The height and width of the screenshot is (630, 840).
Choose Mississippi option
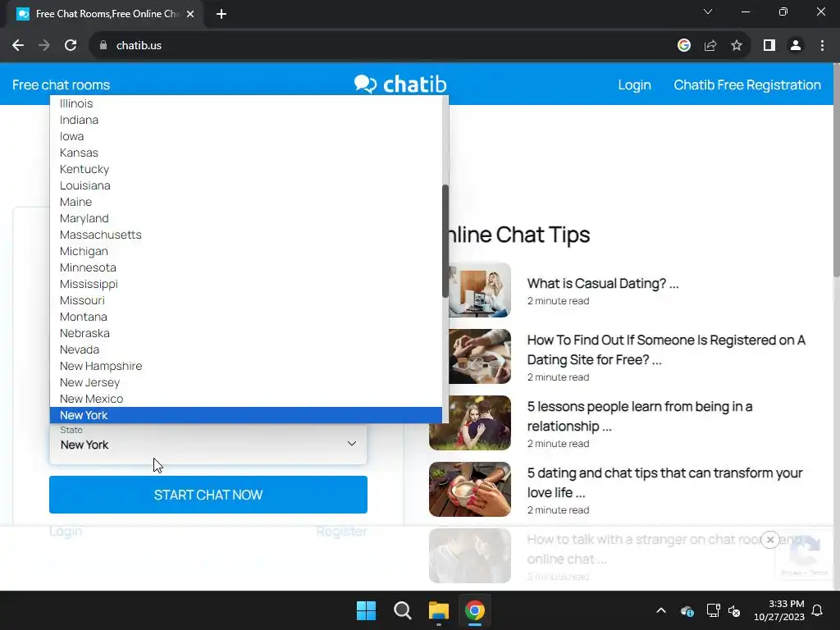(x=246, y=284)
